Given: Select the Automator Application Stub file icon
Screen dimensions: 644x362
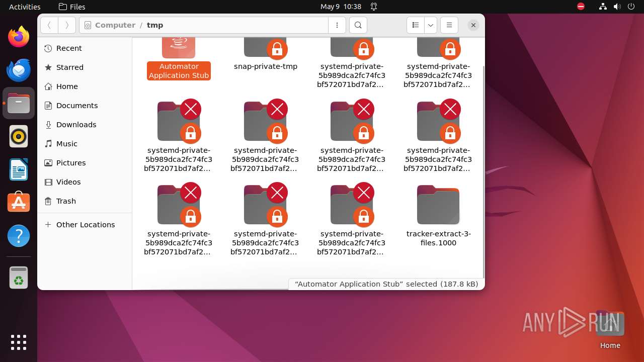Looking at the screenshot, I should (179, 47).
